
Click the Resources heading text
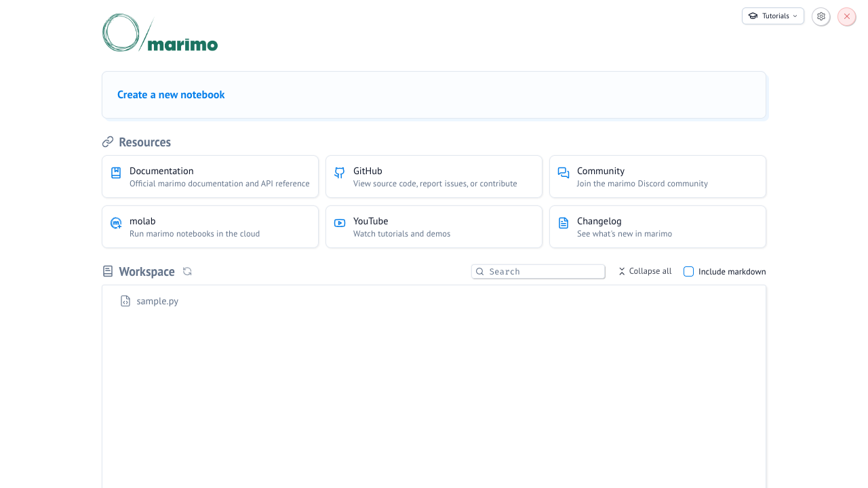click(x=144, y=142)
